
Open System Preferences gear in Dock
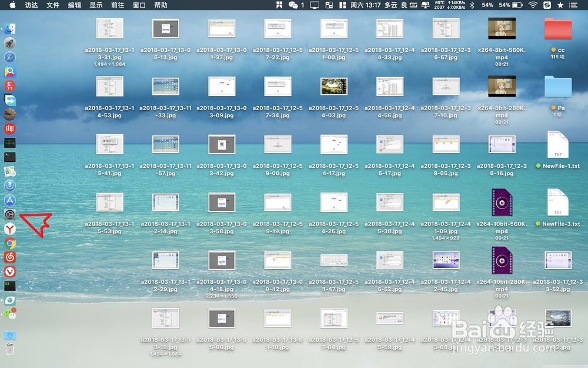click(x=10, y=214)
